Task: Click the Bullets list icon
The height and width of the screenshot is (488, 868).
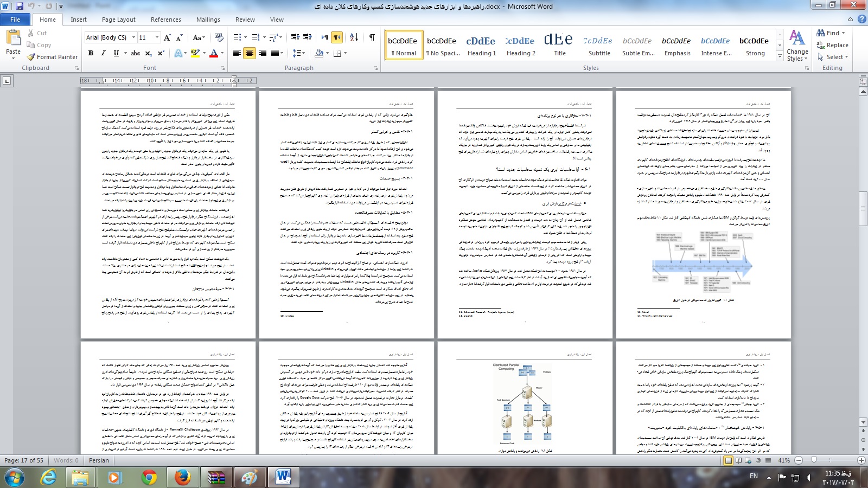Action: point(237,37)
